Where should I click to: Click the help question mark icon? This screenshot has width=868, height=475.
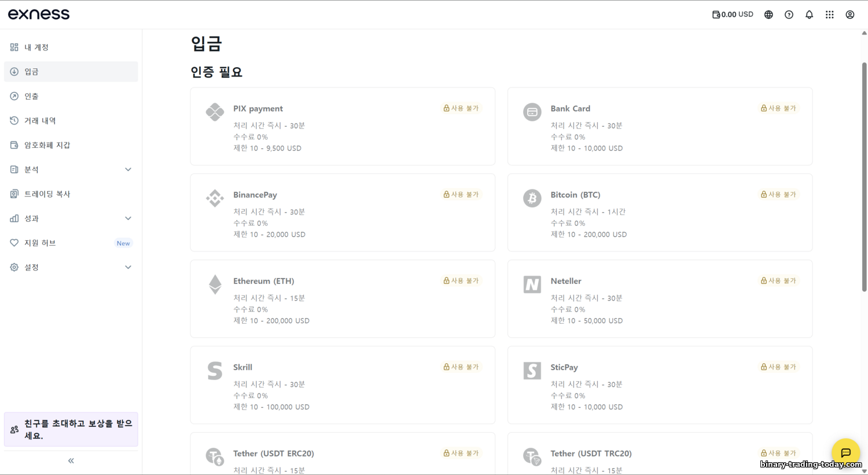(x=789, y=14)
